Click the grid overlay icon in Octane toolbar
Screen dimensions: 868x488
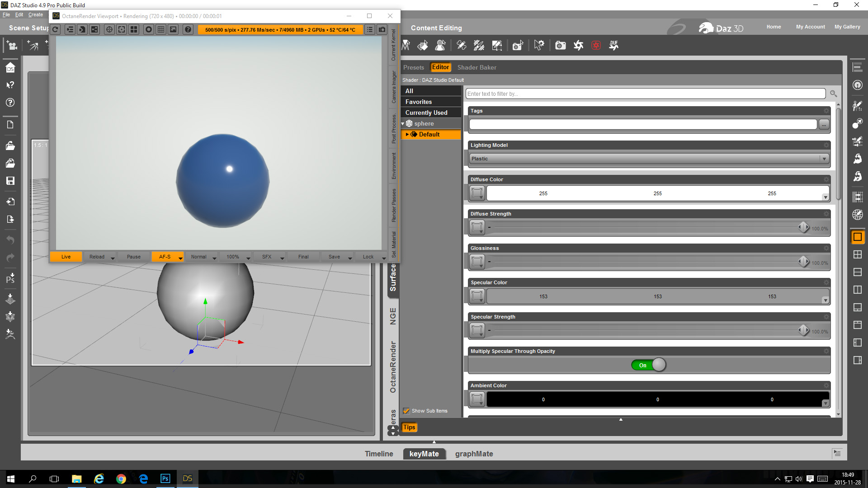161,30
